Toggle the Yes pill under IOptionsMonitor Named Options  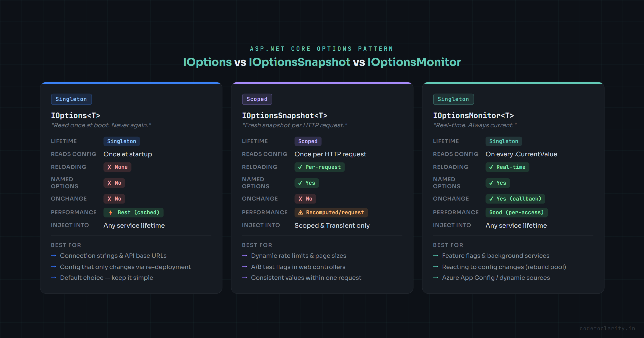click(497, 183)
